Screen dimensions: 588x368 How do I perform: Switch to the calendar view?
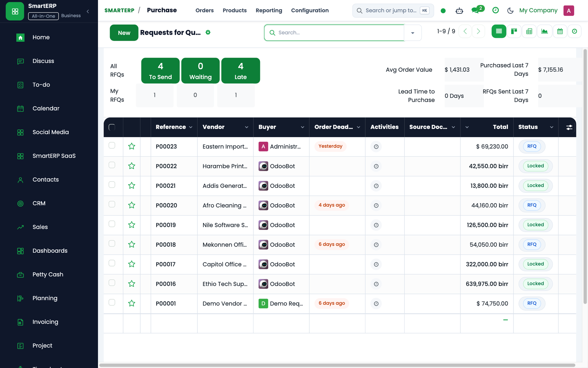(560, 31)
